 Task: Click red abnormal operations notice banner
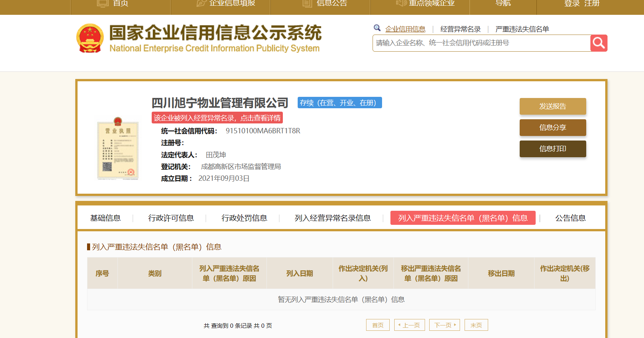click(x=217, y=118)
